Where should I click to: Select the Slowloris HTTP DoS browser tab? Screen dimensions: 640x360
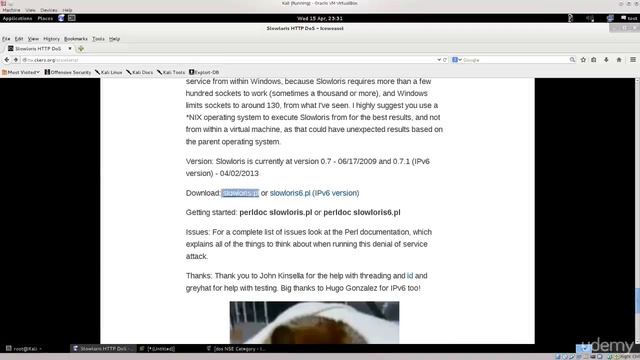[38, 49]
